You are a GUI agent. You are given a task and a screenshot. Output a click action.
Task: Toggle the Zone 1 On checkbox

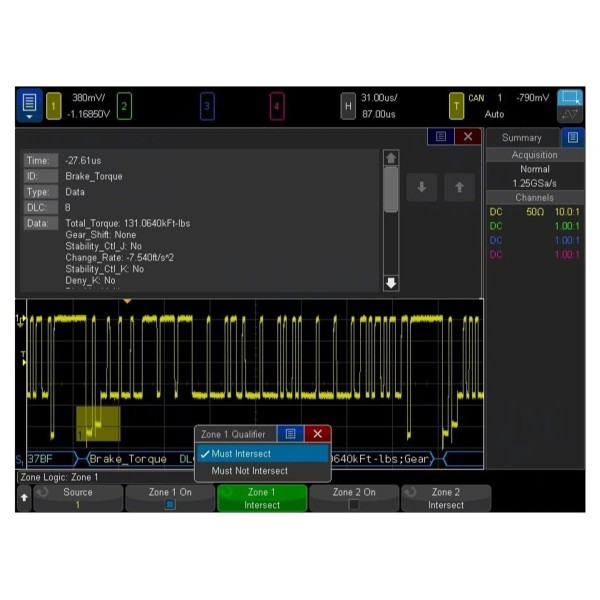(x=169, y=505)
